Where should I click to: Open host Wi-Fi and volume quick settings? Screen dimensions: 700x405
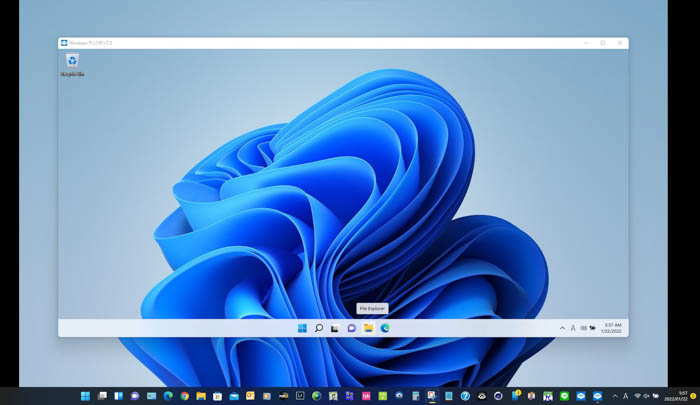[646, 396]
